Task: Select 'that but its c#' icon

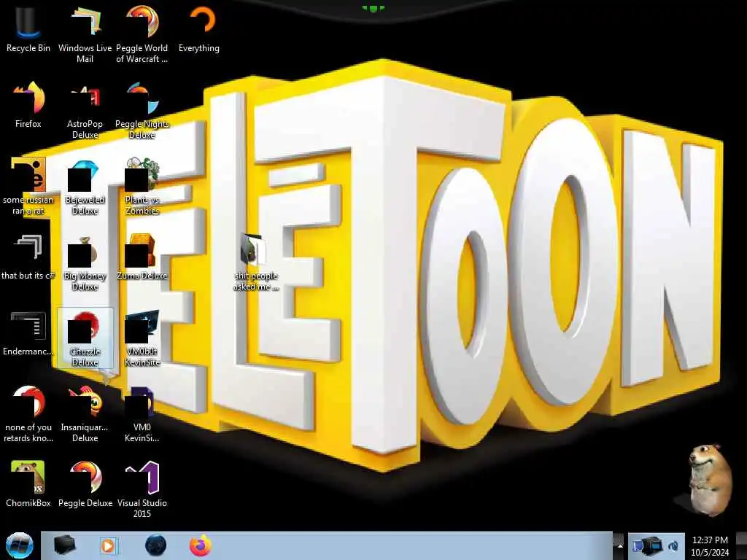Action: tap(28, 257)
